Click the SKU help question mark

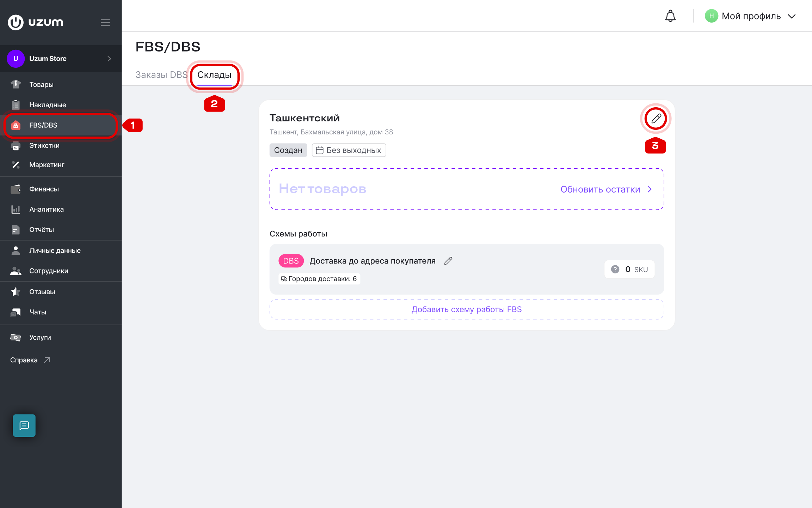[x=615, y=270]
